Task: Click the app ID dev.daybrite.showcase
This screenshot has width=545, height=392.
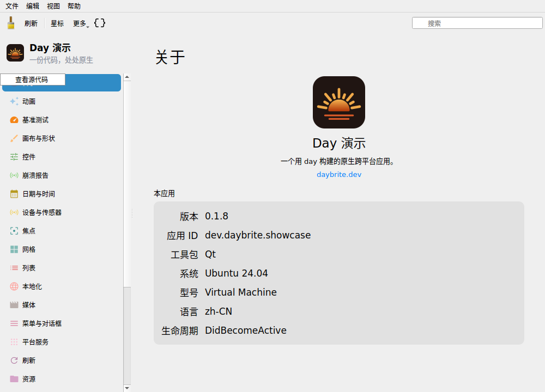Action: pos(258,235)
